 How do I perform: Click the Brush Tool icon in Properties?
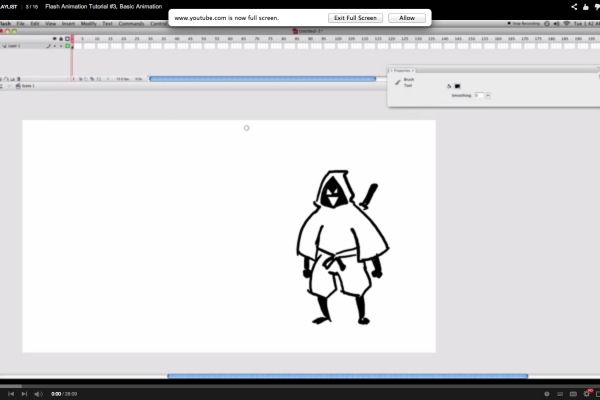tap(398, 83)
